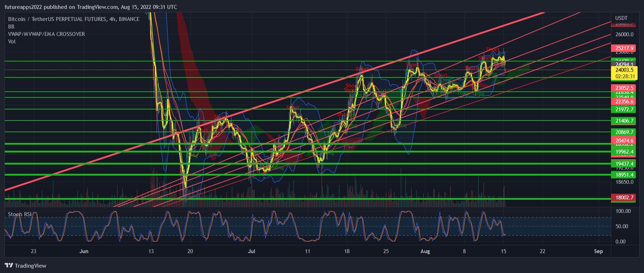Click the futureapps2022 published header text

[x=92, y=7]
